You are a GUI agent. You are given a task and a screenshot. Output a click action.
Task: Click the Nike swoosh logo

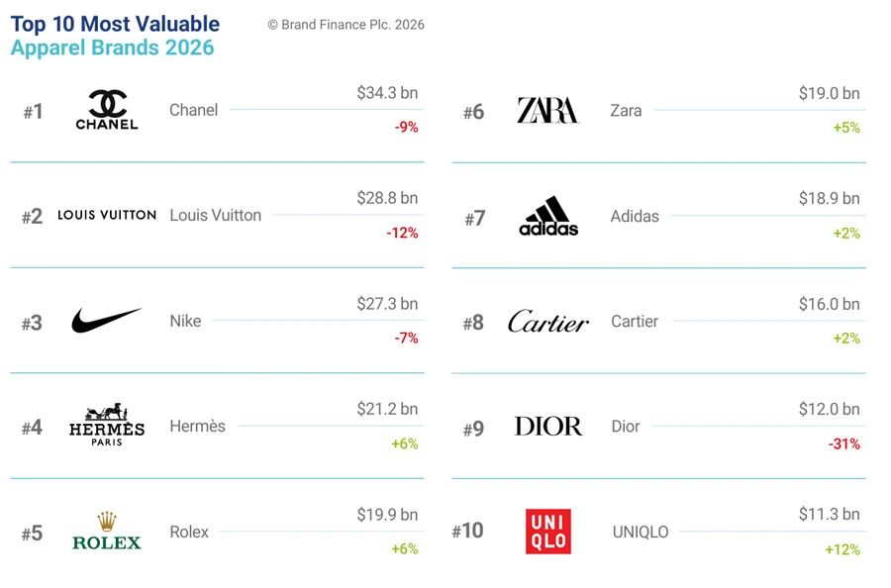point(106,320)
